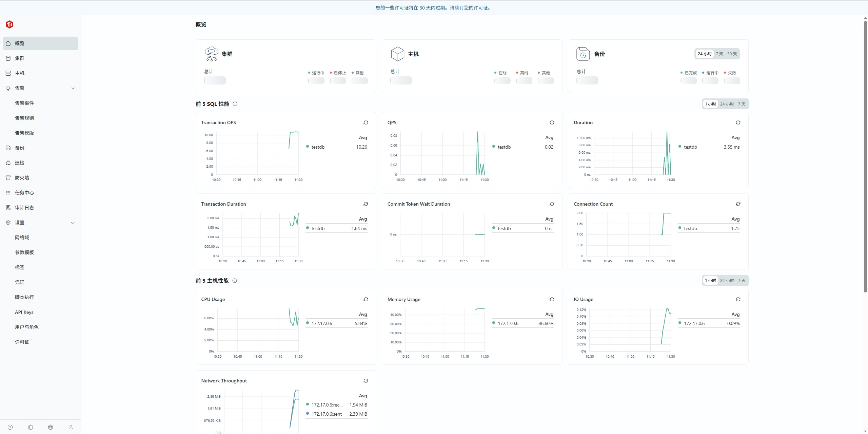This screenshot has width=868, height=434.
Task: Open 许可证 settings page
Action: [x=22, y=342]
